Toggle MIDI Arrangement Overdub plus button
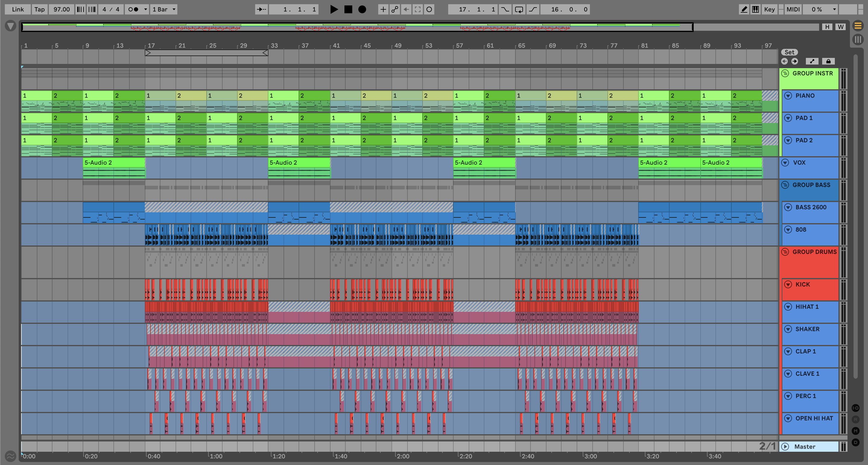Image resolution: width=868 pixels, height=465 pixels. (x=383, y=9)
